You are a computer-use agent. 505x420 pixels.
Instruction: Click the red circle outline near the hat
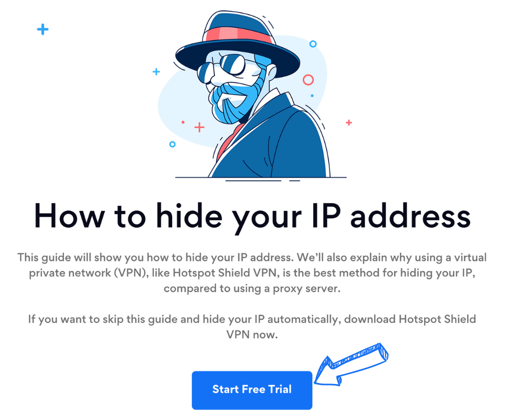pyautogui.click(x=308, y=80)
